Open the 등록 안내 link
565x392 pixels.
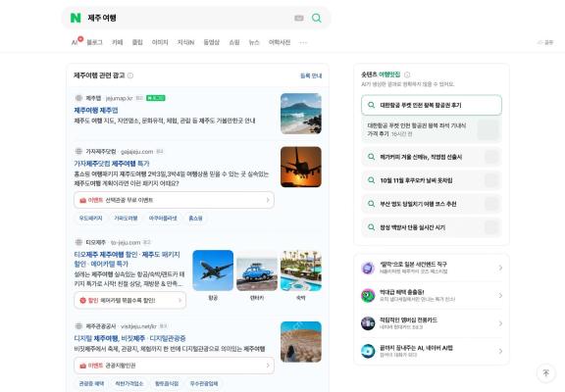(311, 75)
